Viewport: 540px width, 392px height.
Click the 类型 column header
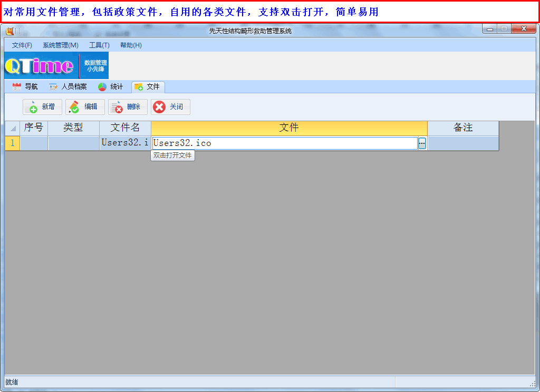tap(73, 128)
